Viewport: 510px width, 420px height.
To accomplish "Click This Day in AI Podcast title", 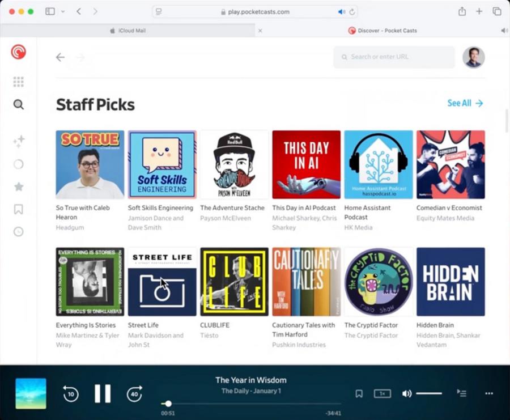I will pyautogui.click(x=304, y=208).
